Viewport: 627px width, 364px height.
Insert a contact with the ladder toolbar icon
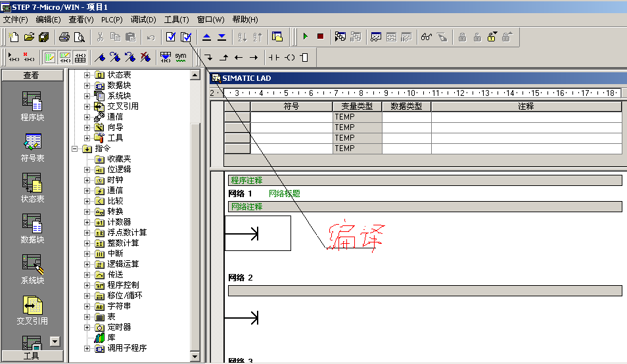274,58
